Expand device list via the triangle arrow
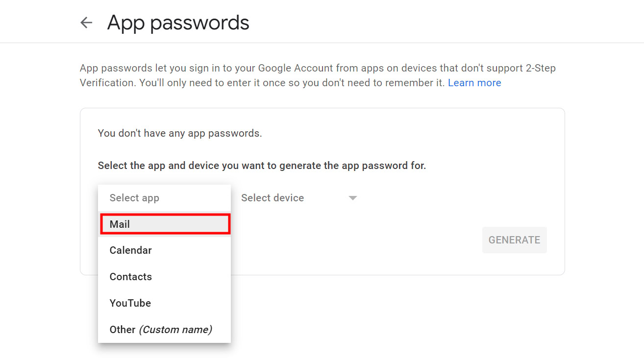 (352, 198)
